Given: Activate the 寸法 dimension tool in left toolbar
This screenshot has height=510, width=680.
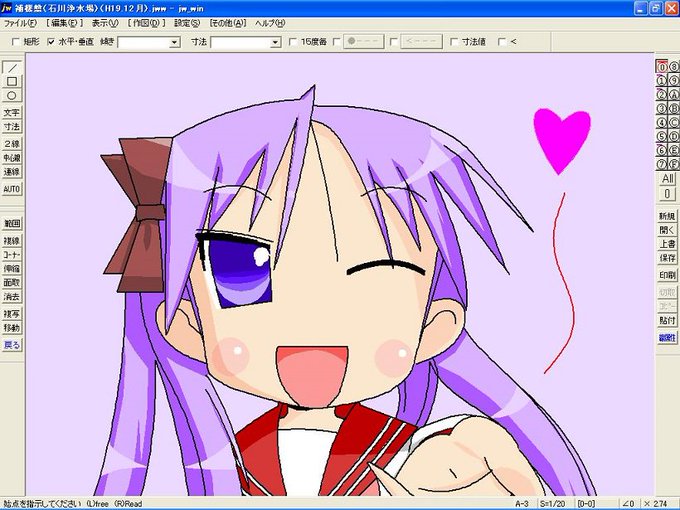Looking at the screenshot, I should pos(12,127).
